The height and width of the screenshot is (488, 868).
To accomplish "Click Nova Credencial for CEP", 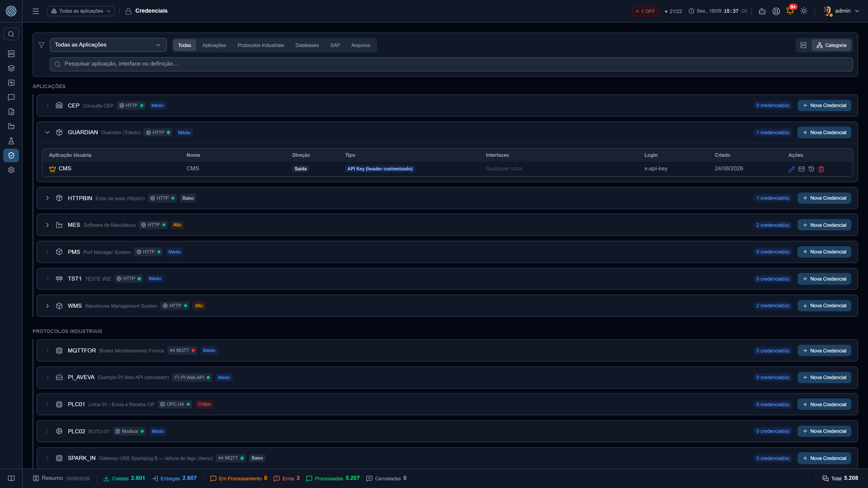I will pyautogui.click(x=824, y=106).
